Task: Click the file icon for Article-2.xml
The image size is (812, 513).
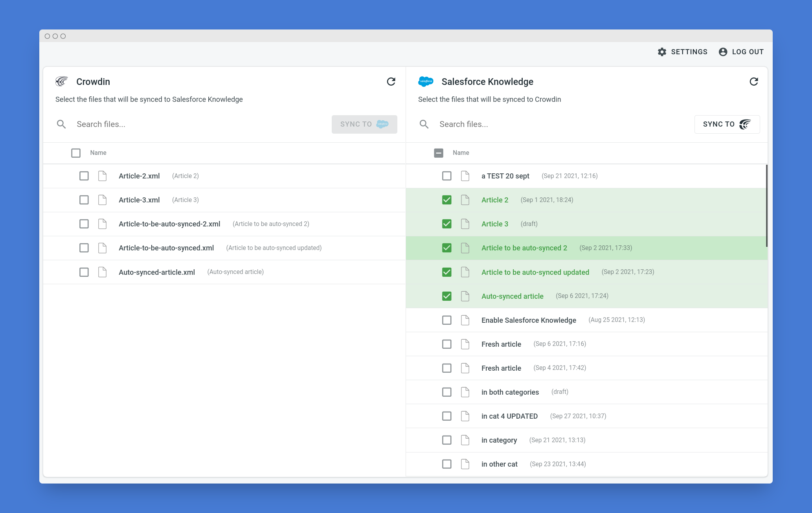Action: pyautogui.click(x=102, y=176)
